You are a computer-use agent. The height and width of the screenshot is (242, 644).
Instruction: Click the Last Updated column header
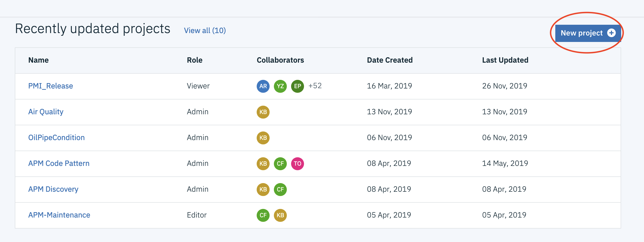click(505, 60)
